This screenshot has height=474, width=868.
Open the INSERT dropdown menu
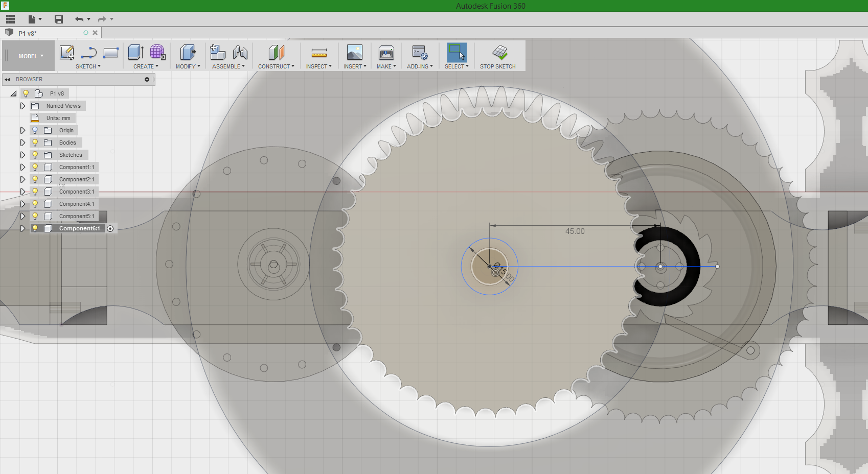click(x=355, y=66)
